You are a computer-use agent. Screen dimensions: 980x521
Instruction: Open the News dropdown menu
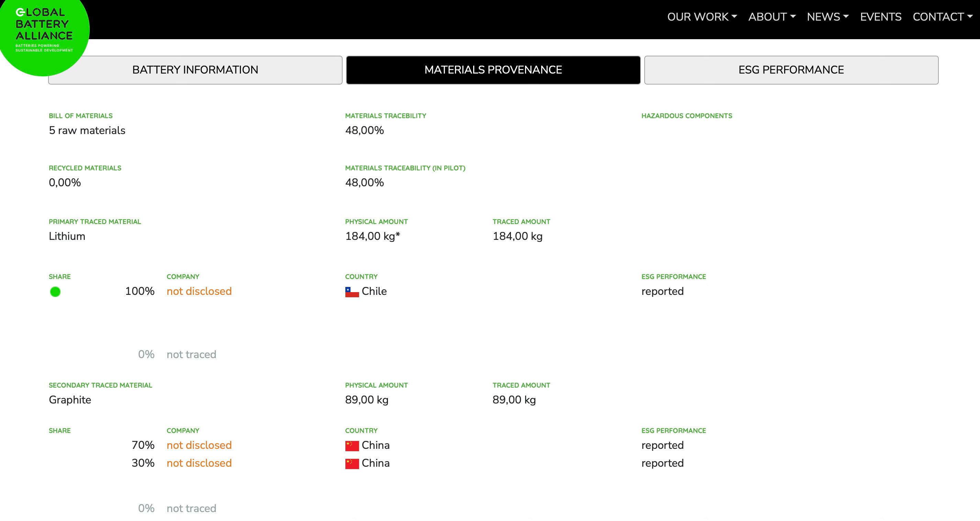827,17
